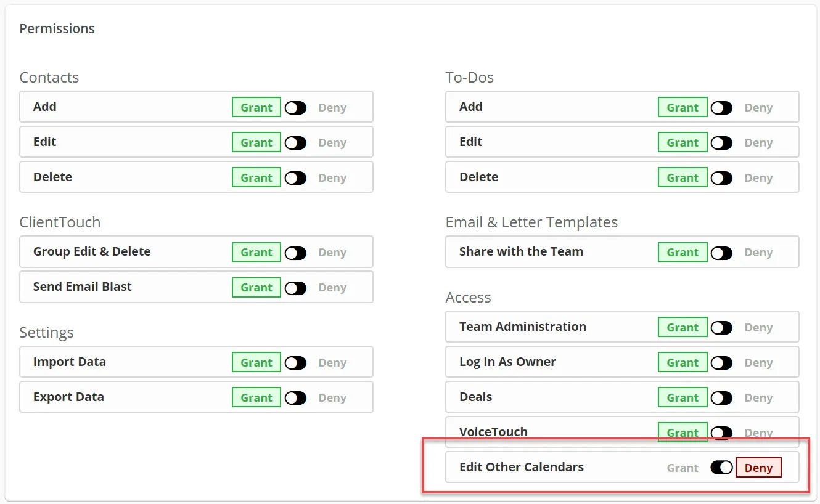This screenshot has width=820, height=504.
Task: Toggle the Export Data permission switch
Action: pos(295,398)
